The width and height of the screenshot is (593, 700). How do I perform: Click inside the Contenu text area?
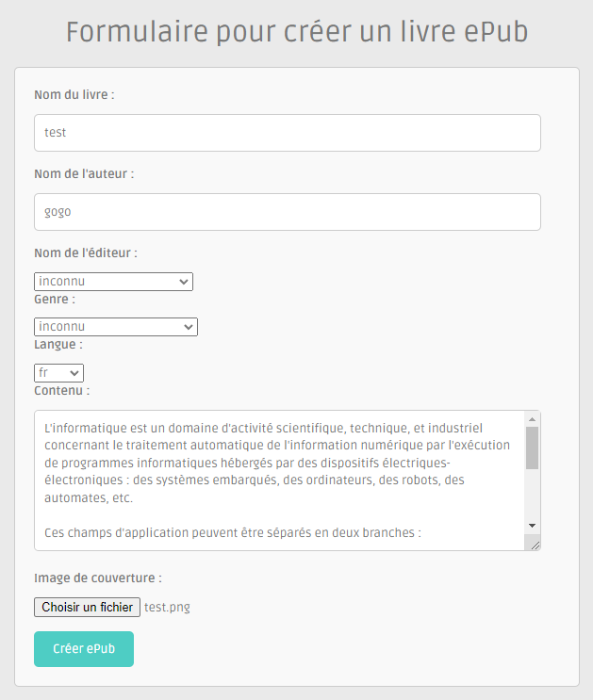[279, 480]
